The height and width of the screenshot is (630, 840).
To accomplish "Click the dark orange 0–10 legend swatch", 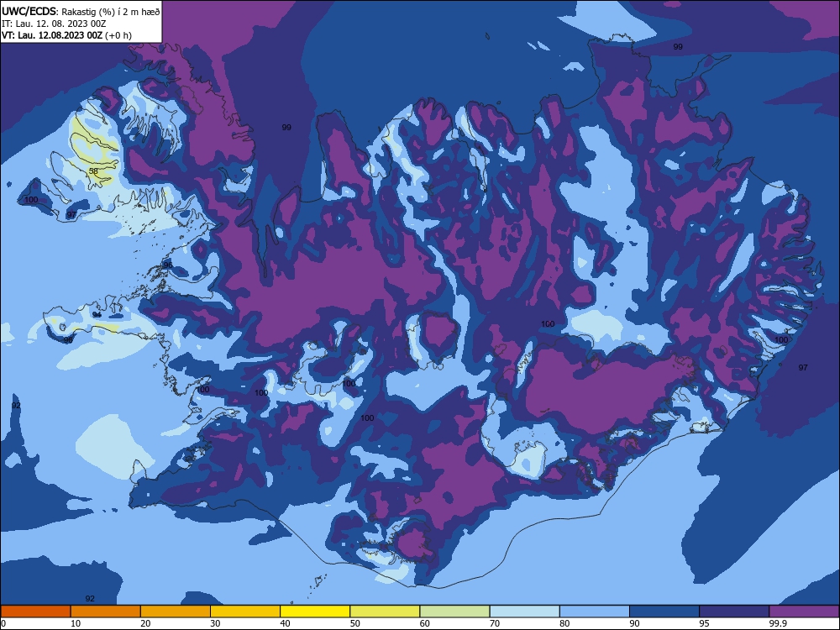I will (x=35, y=612).
